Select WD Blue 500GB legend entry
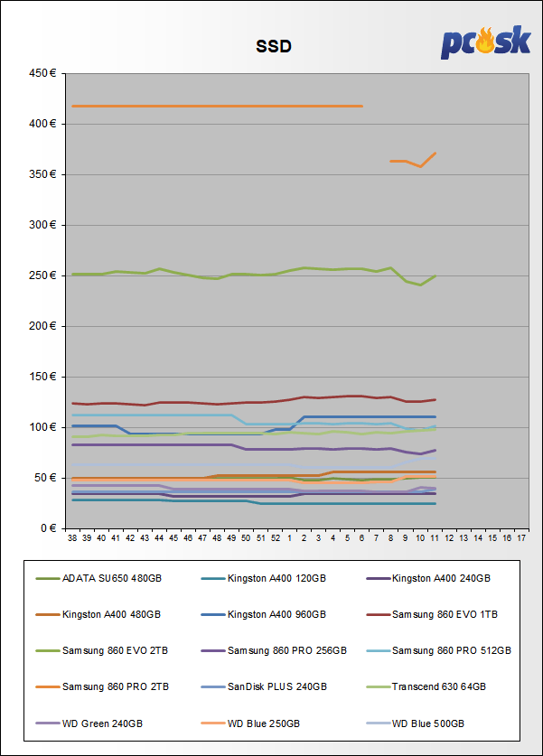 pyautogui.click(x=416, y=723)
